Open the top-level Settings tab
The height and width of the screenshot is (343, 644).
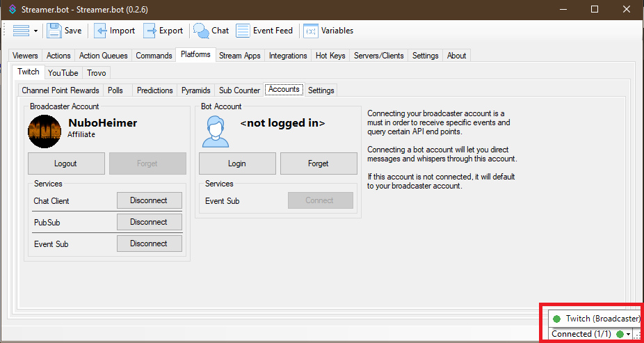425,56
